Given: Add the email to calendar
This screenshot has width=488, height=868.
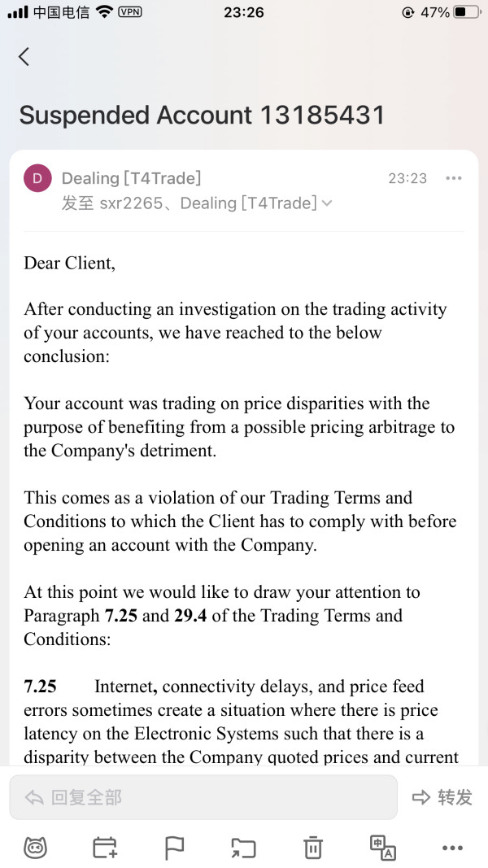Looking at the screenshot, I should pos(105,848).
